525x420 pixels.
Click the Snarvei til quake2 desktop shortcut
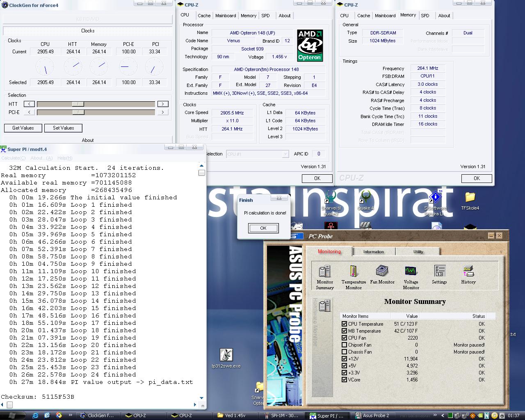tap(330, 203)
